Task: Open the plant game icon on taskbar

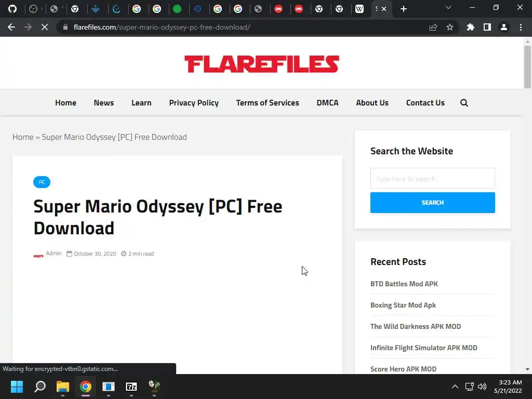Action: coord(154,386)
